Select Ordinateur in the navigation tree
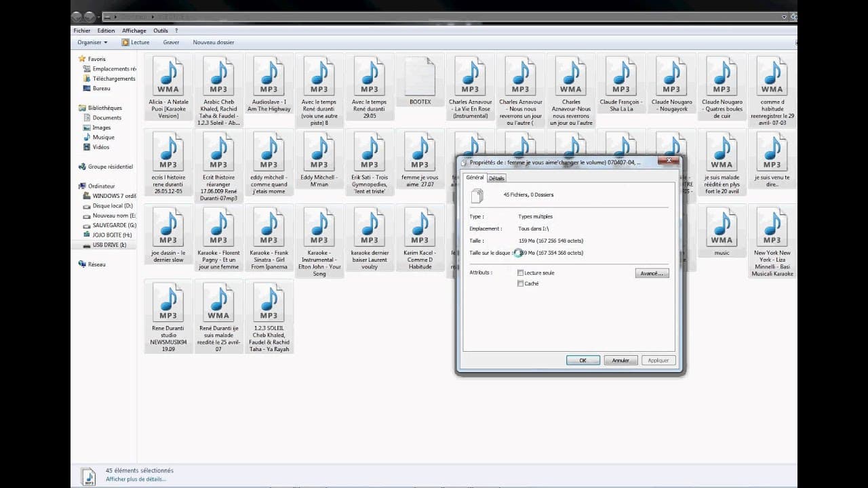Screen dimensions: 868x488 (x=101, y=186)
